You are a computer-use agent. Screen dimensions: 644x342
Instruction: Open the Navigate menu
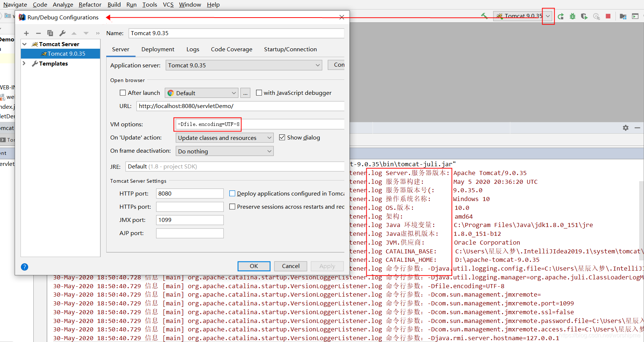pyautogui.click(x=15, y=4)
